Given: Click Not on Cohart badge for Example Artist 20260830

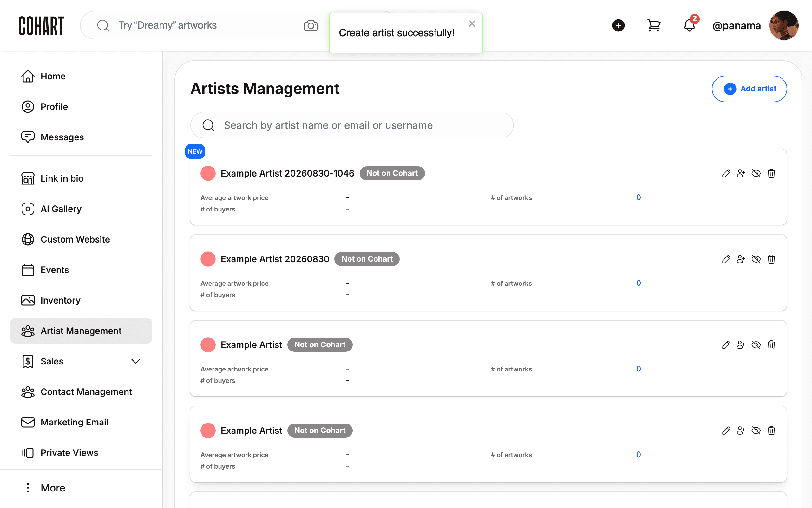Looking at the screenshot, I should click(367, 259).
